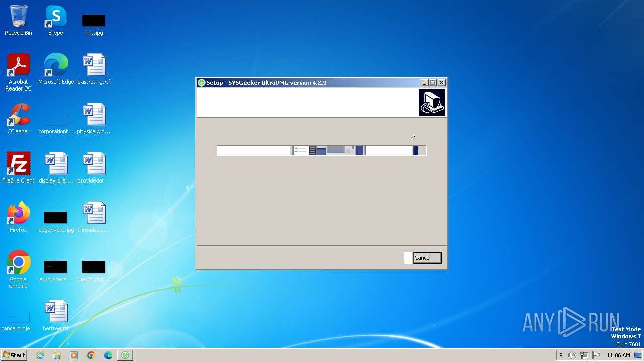The width and height of the screenshot is (644, 362).
Task: Select the providedor... document icon
Action: (94, 168)
